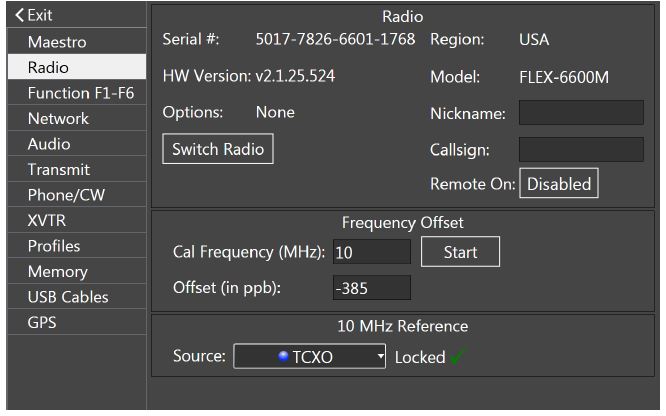Image resolution: width=666 pixels, height=416 pixels.
Task: Open the 10 MHz Source dropdown
Action: click(310, 356)
